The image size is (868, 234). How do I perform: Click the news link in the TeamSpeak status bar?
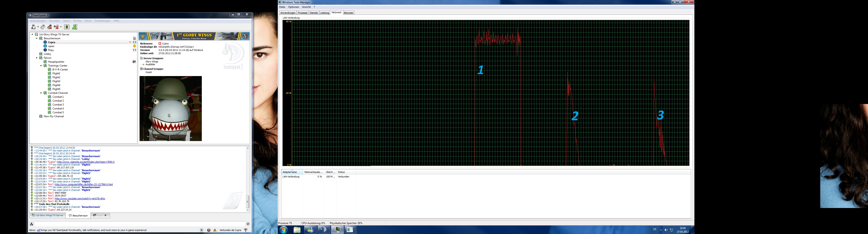coord(38,230)
